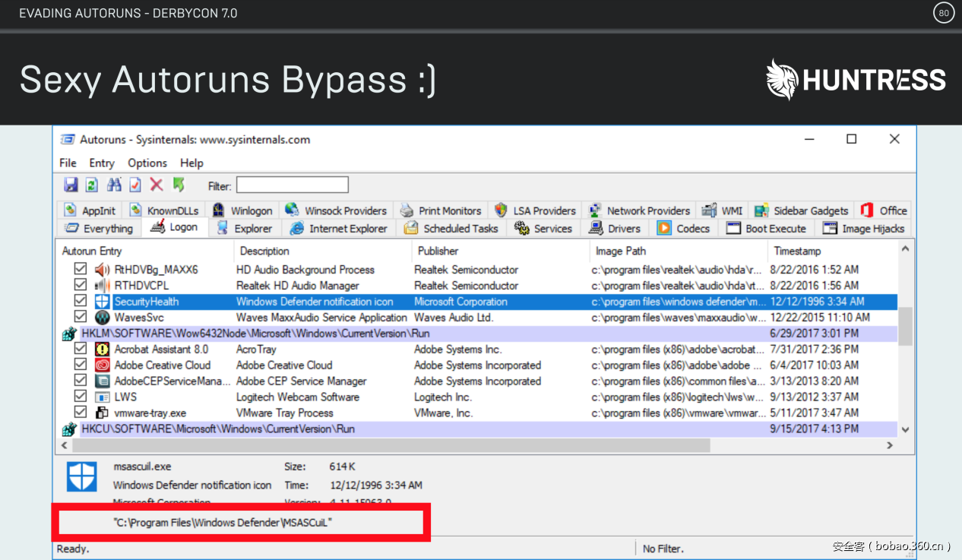Disable the WavesSvc entry checkbox

coord(81,318)
